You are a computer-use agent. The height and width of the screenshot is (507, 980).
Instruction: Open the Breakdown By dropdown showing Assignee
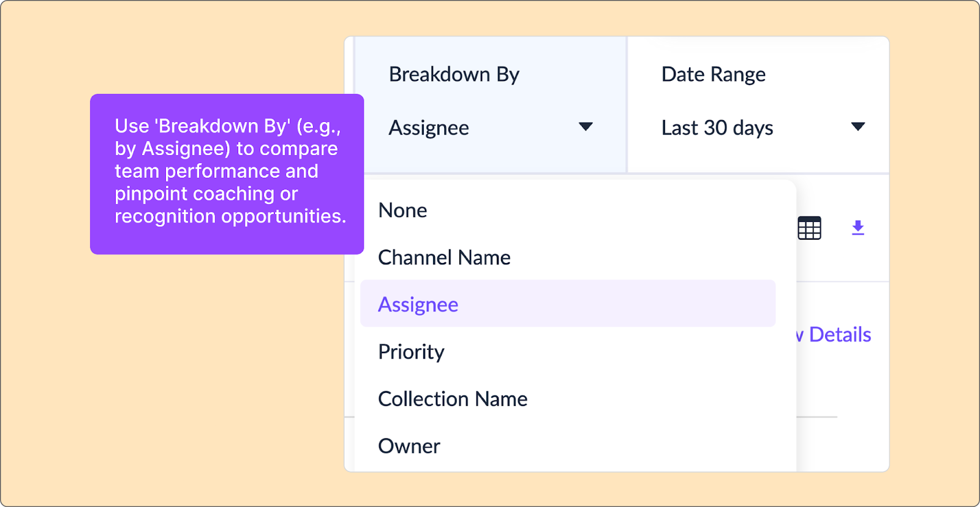[491, 128]
